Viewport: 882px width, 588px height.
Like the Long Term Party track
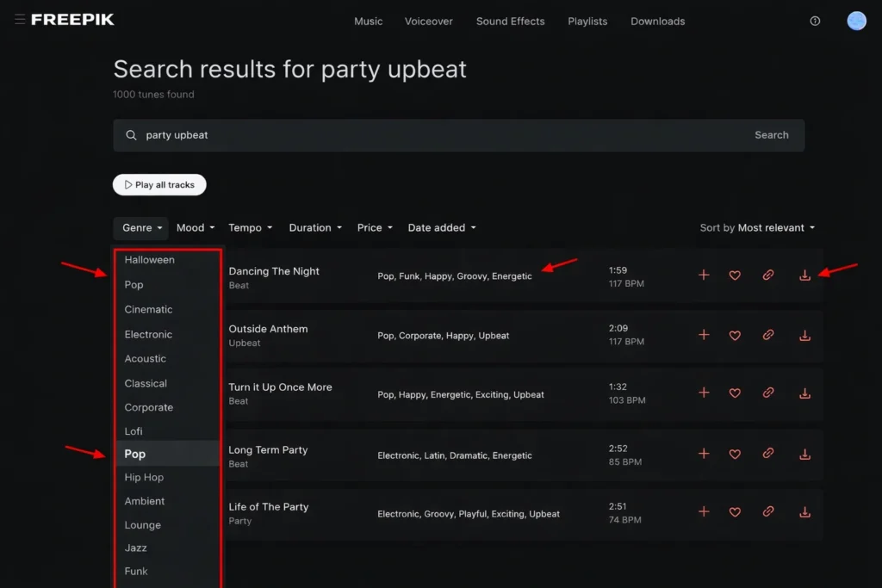click(x=735, y=454)
